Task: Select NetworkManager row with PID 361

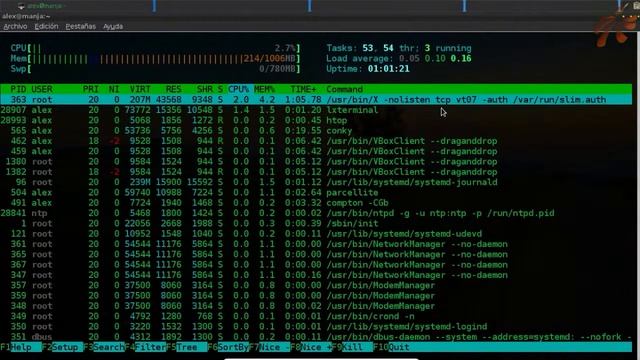Action: point(316,244)
